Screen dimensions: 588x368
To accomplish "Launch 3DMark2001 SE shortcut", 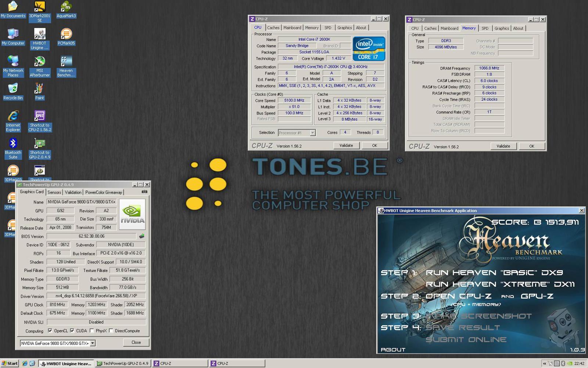I will click(39, 11).
